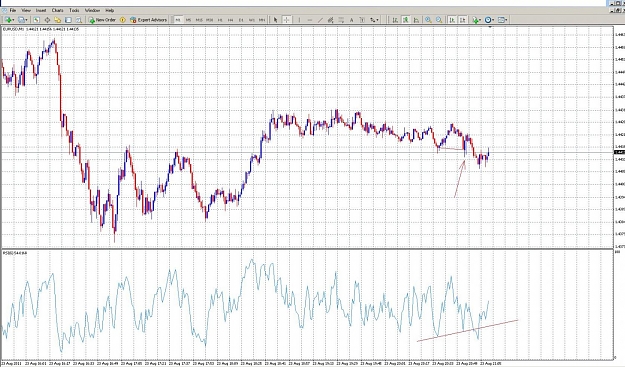Expand the Arrows tool dropdown arrow

click(377, 20)
